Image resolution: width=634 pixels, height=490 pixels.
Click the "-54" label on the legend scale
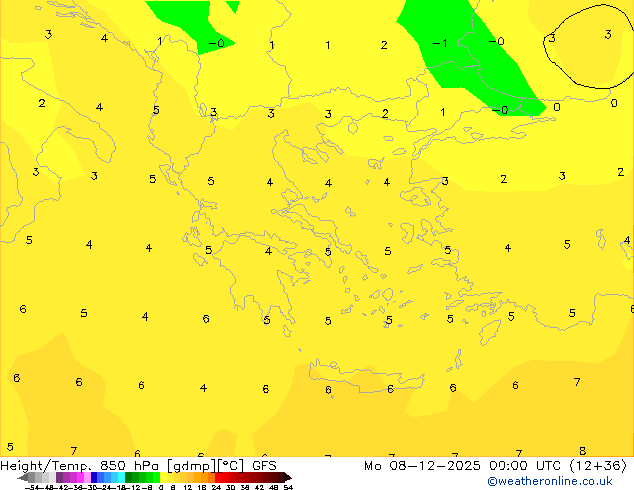click(x=32, y=487)
